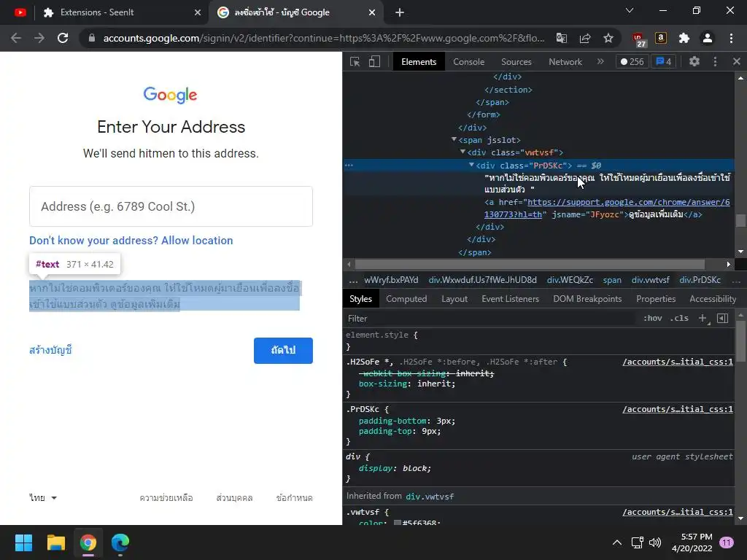
Task: Collapse the div class PrDSKc node
Action: pyautogui.click(x=471, y=165)
